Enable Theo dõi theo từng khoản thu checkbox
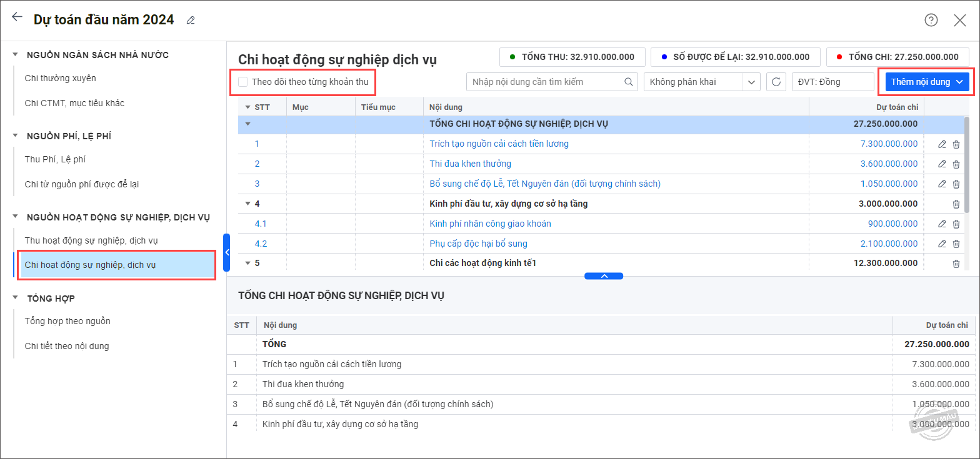 point(242,82)
